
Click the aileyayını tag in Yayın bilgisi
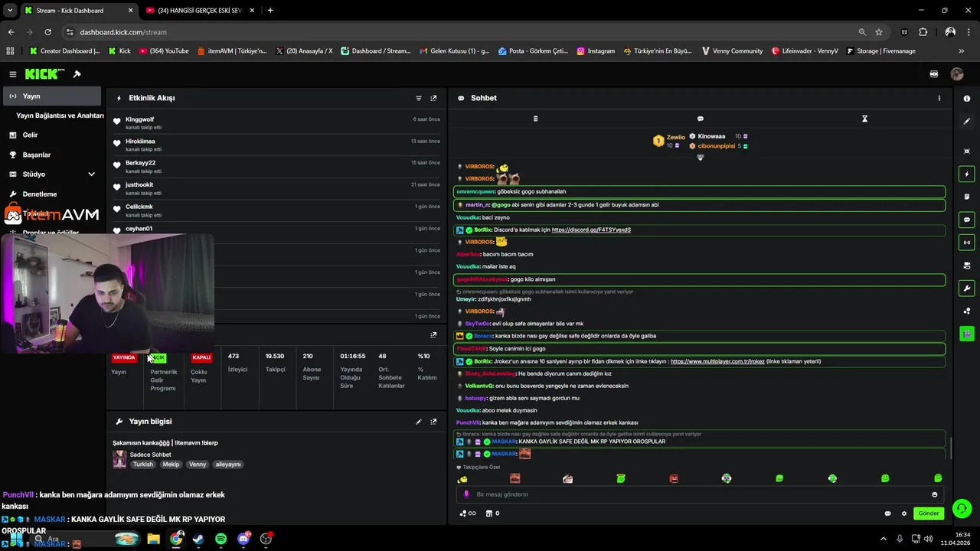pos(228,465)
